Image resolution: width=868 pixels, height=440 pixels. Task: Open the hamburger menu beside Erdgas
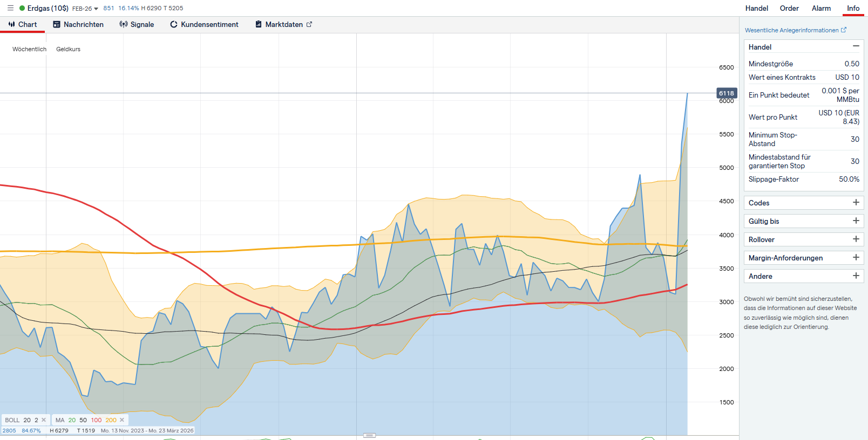10,8
